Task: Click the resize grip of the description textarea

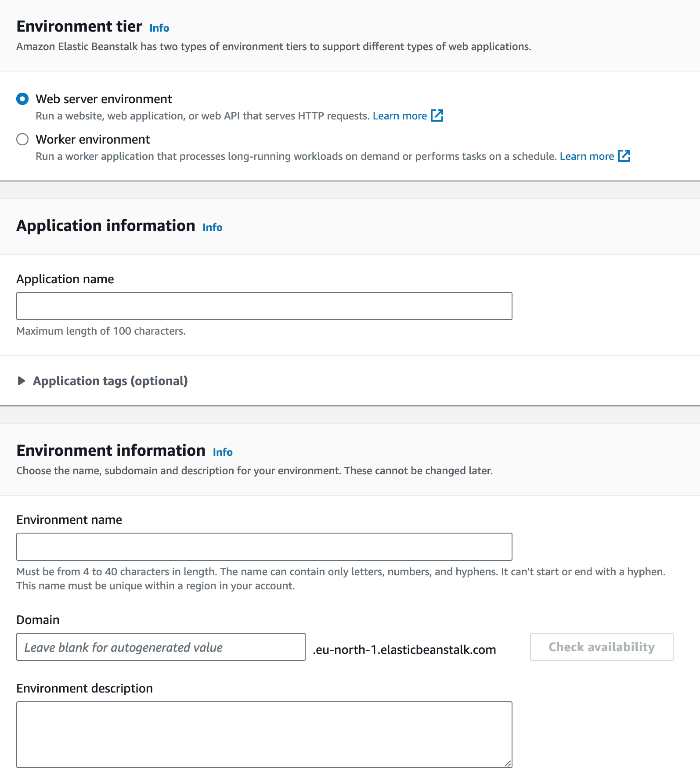Action: point(507,762)
